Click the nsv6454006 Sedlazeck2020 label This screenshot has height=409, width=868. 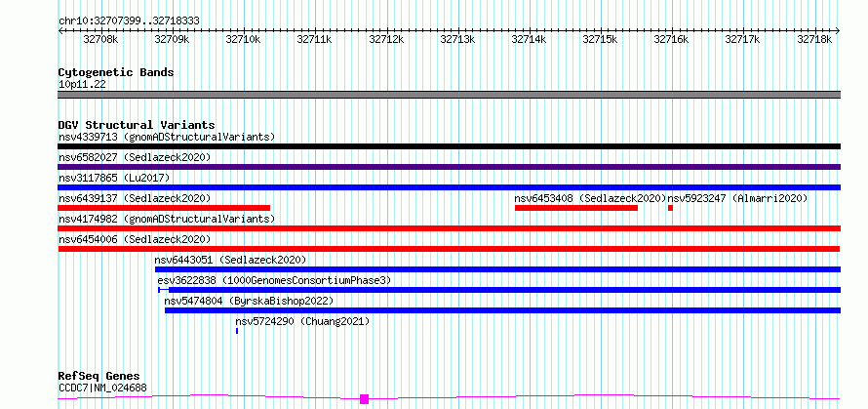click(x=135, y=239)
